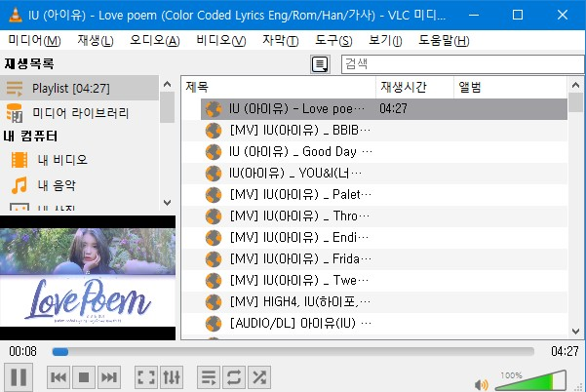Click the globe icon beside HIGH4 row
The height and width of the screenshot is (392, 586).
[x=214, y=301]
